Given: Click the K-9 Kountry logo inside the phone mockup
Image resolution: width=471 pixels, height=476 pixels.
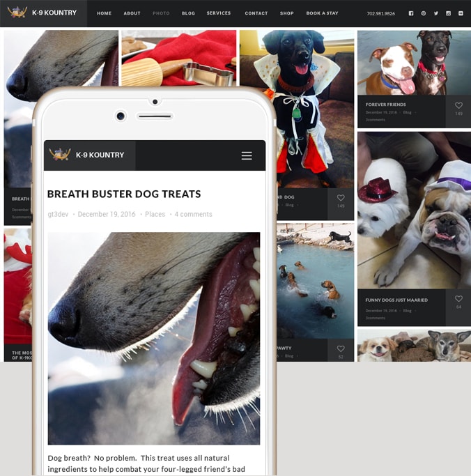Looking at the screenshot, I should point(87,155).
